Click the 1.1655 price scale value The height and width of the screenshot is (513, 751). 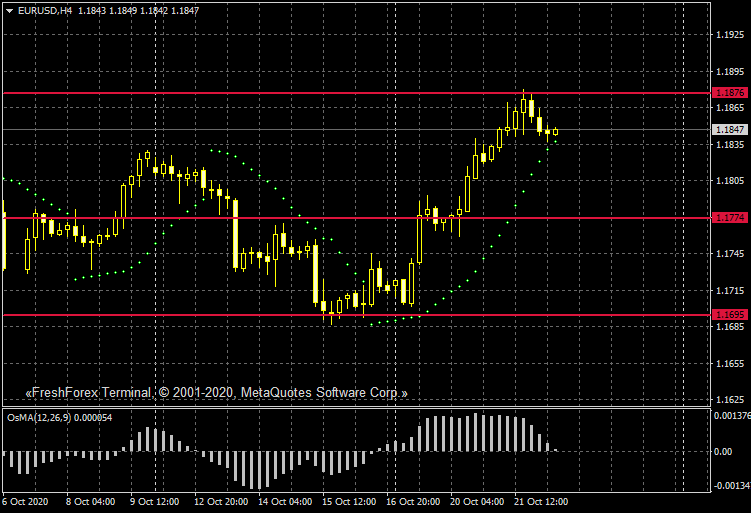(x=730, y=364)
